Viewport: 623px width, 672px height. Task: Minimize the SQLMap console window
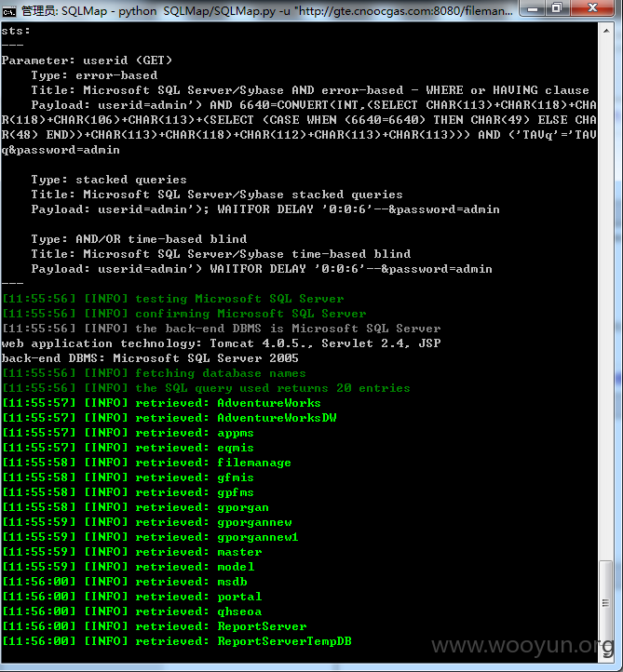[532, 8]
